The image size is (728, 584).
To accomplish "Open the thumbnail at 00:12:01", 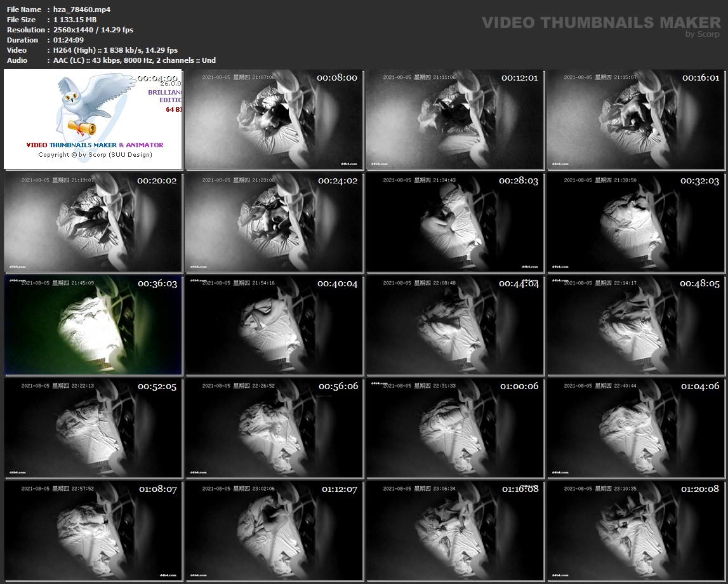I will [x=454, y=119].
